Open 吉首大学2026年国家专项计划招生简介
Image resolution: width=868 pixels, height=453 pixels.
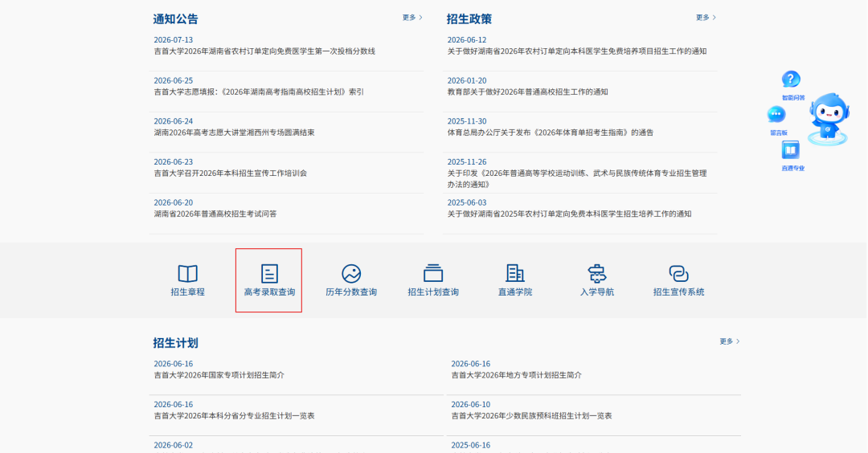[x=219, y=375]
